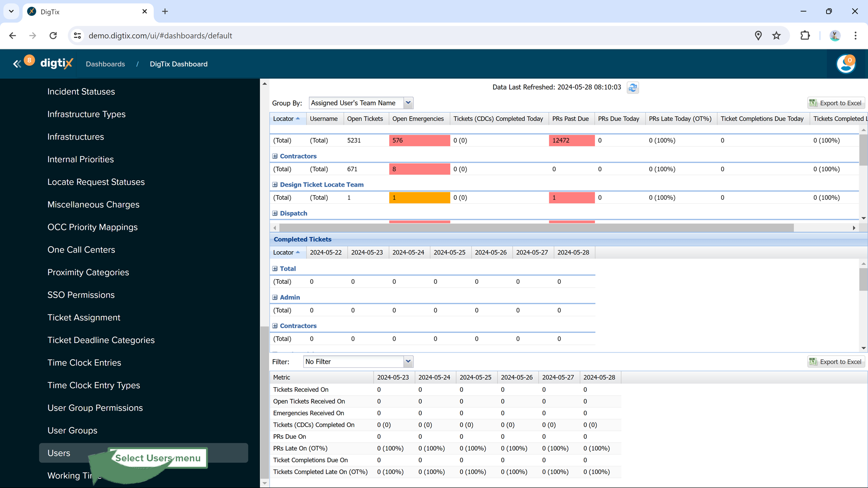Open Ticket Assignment in sidebar

point(84,317)
